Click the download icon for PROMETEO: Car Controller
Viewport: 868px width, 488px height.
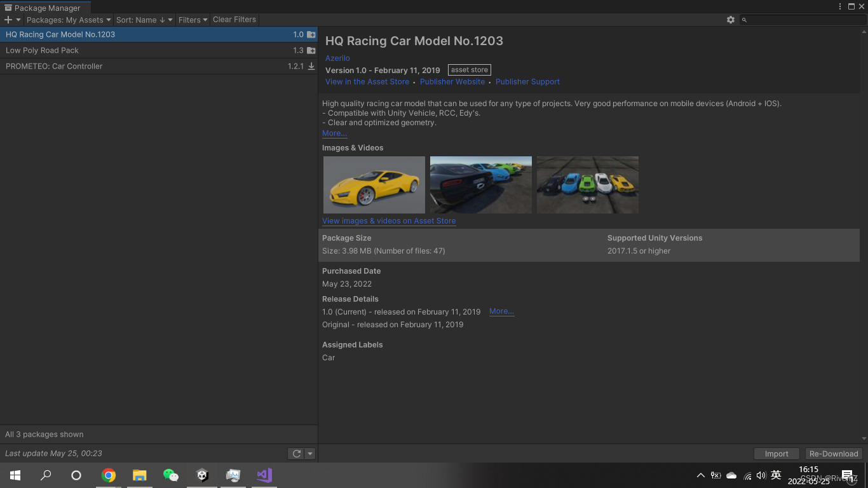tap(311, 65)
